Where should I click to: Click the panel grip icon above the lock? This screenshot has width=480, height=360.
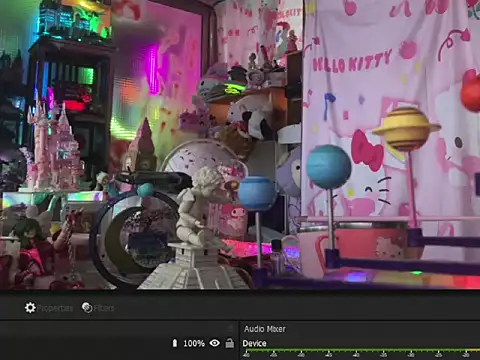click(230, 328)
